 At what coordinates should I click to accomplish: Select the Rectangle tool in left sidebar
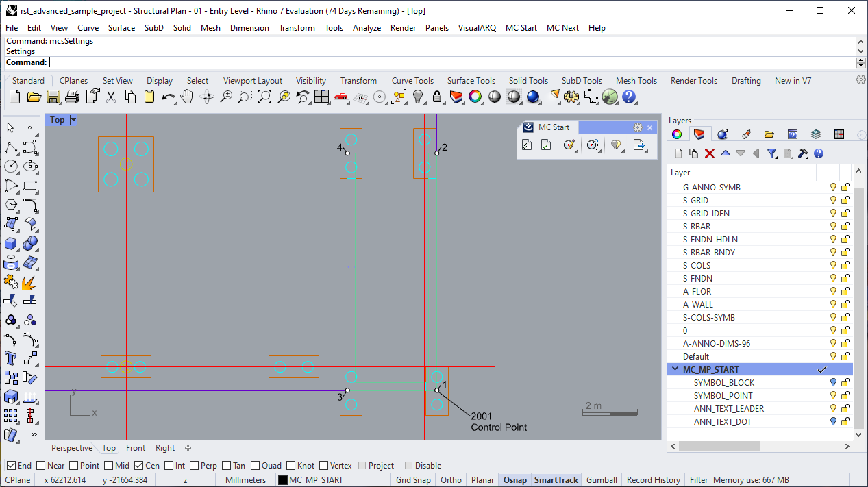(30, 186)
